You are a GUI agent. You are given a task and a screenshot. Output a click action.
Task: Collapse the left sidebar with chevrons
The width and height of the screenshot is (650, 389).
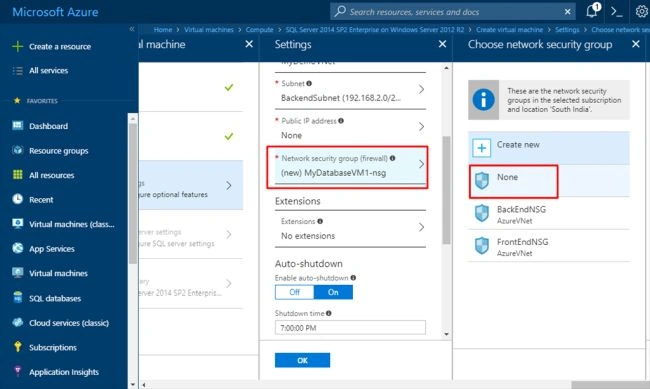[132, 29]
